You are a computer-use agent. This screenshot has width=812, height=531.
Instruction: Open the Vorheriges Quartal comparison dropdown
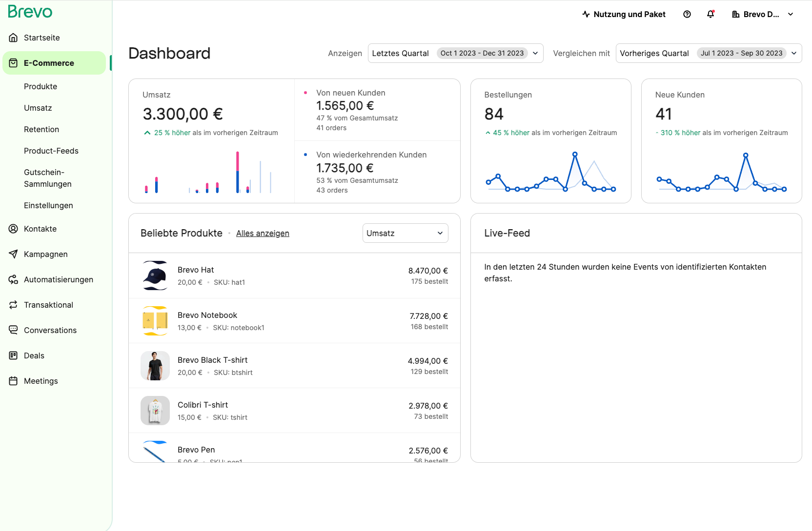[709, 53]
